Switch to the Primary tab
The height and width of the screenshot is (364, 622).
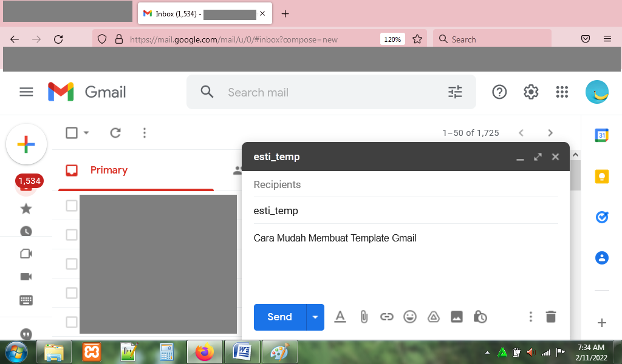click(x=108, y=170)
